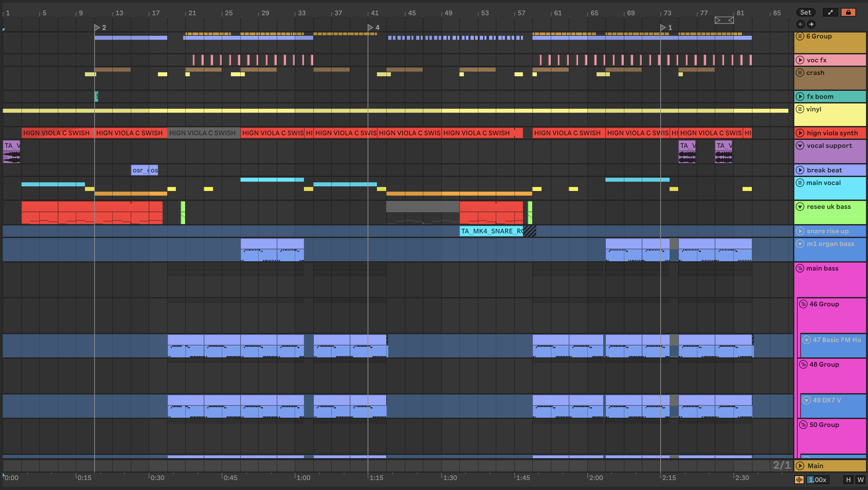
Task: Click the Set locator button
Action: [805, 13]
